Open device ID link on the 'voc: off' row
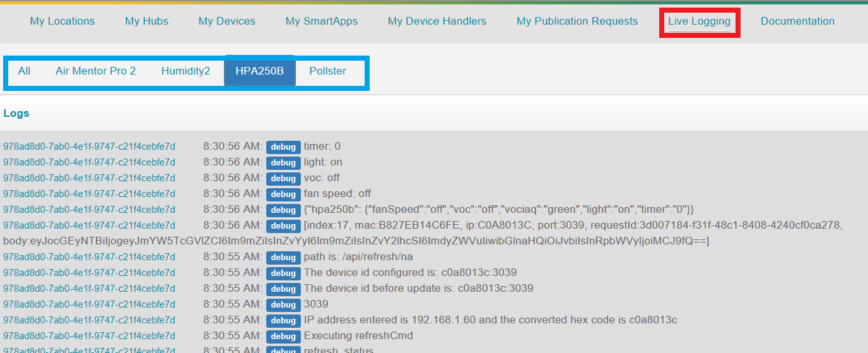The image size is (868, 353). [89, 178]
